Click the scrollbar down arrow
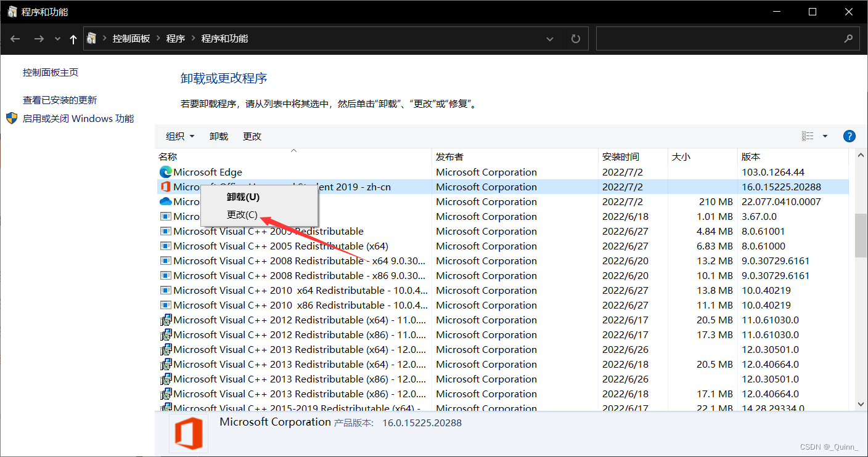 861,404
